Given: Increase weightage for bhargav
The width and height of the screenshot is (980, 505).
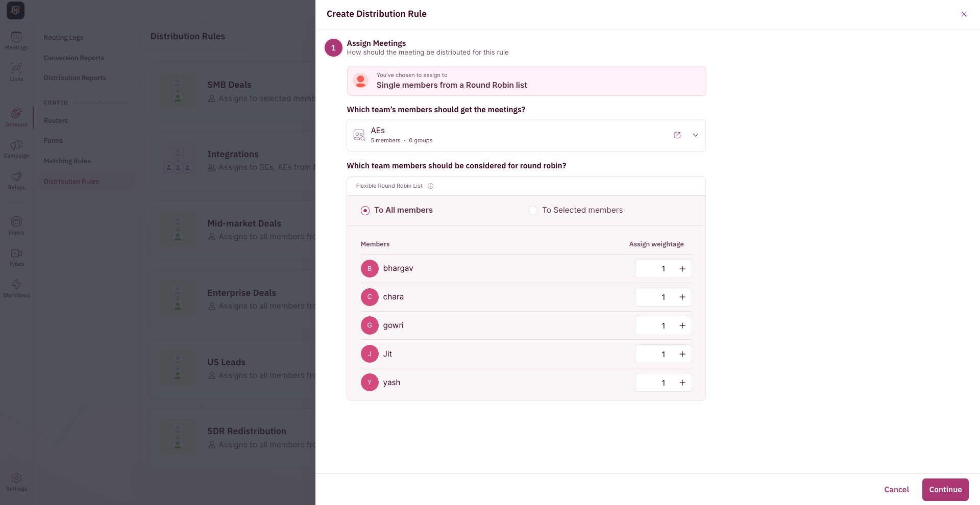Looking at the screenshot, I should coord(682,269).
